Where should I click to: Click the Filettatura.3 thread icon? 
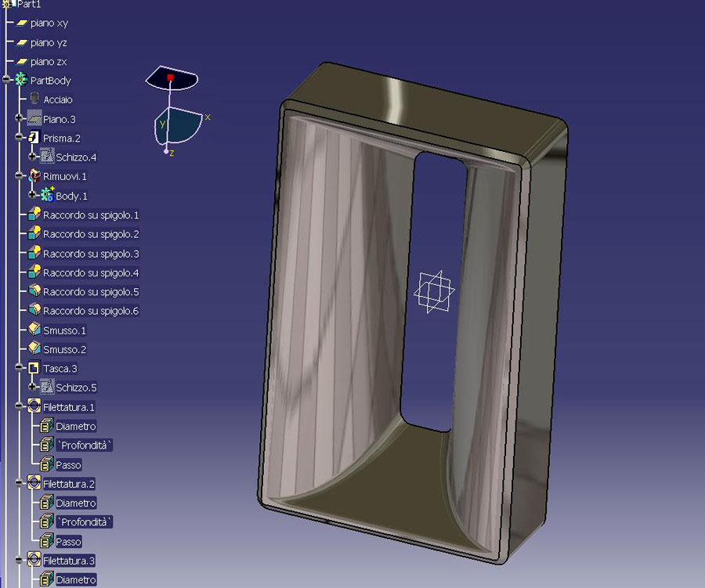coord(34,560)
